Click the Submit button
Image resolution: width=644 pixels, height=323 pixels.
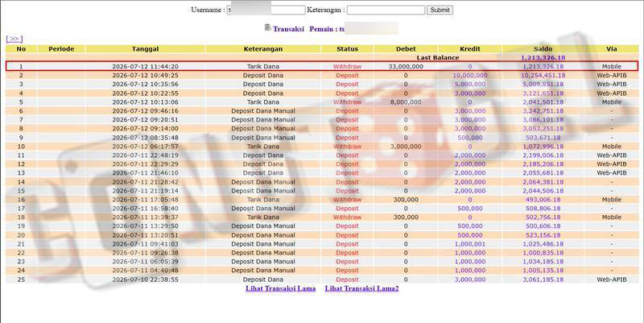440,10
